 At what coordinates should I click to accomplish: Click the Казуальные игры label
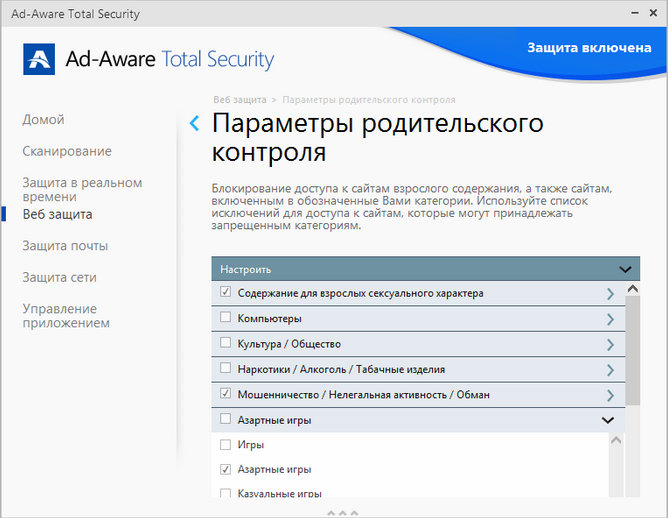pyautogui.click(x=279, y=494)
